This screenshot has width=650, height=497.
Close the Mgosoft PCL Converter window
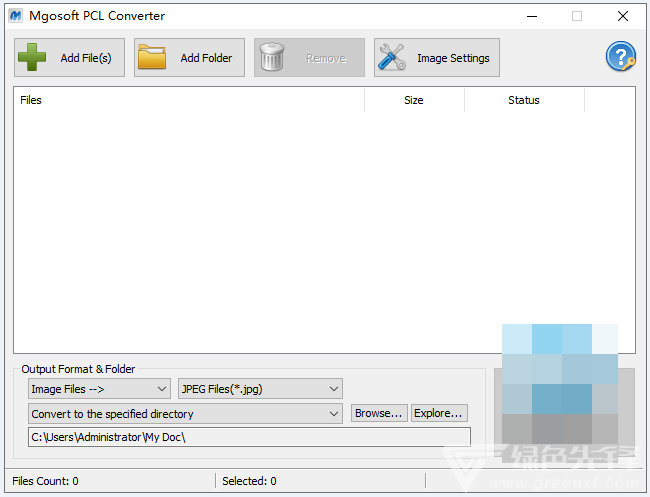[623, 16]
